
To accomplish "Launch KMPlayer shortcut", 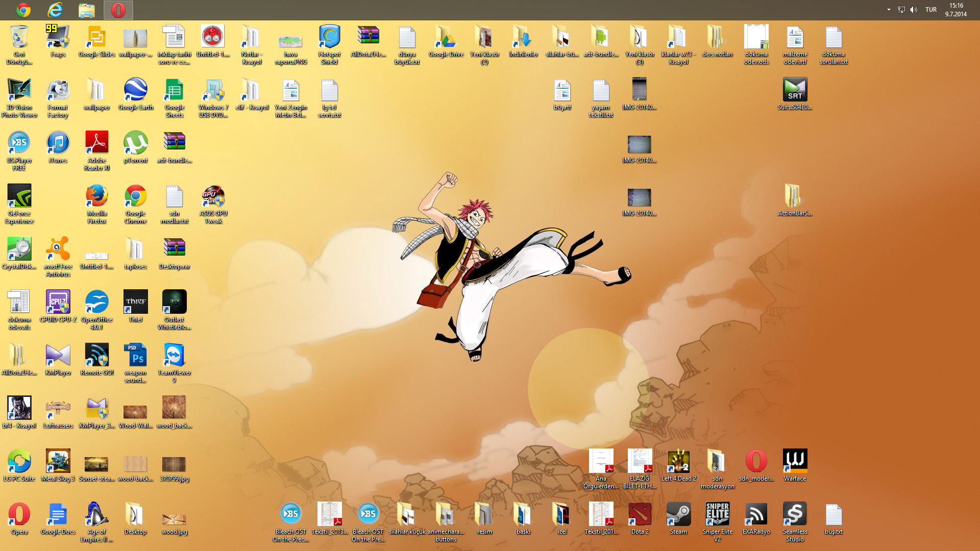I will (x=58, y=360).
